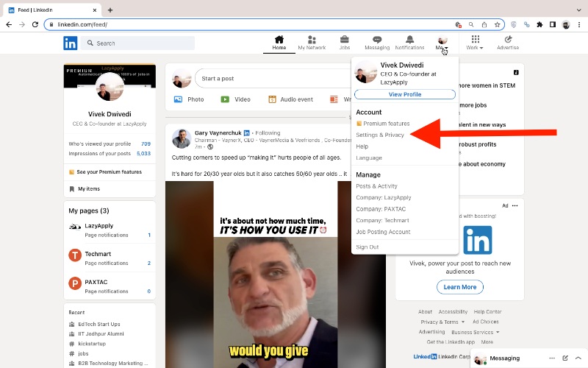Open Company: PAXTAC menu item
Viewport: 588px width, 368px height.
point(381,209)
